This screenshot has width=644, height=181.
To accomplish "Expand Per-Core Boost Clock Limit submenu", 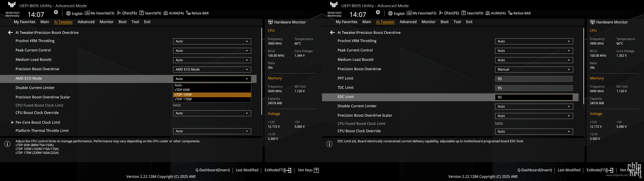I will tap(38, 123).
